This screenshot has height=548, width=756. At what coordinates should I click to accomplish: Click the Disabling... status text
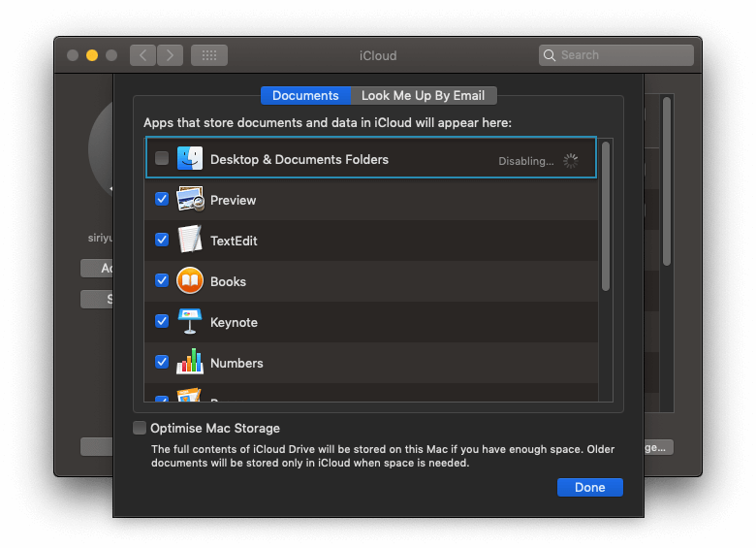pos(526,161)
